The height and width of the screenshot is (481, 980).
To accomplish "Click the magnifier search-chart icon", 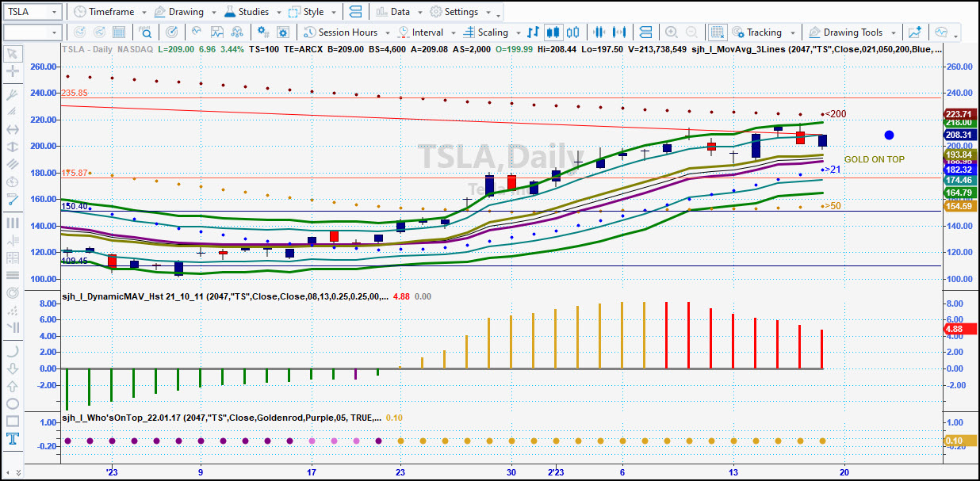I will pos(146,32).
